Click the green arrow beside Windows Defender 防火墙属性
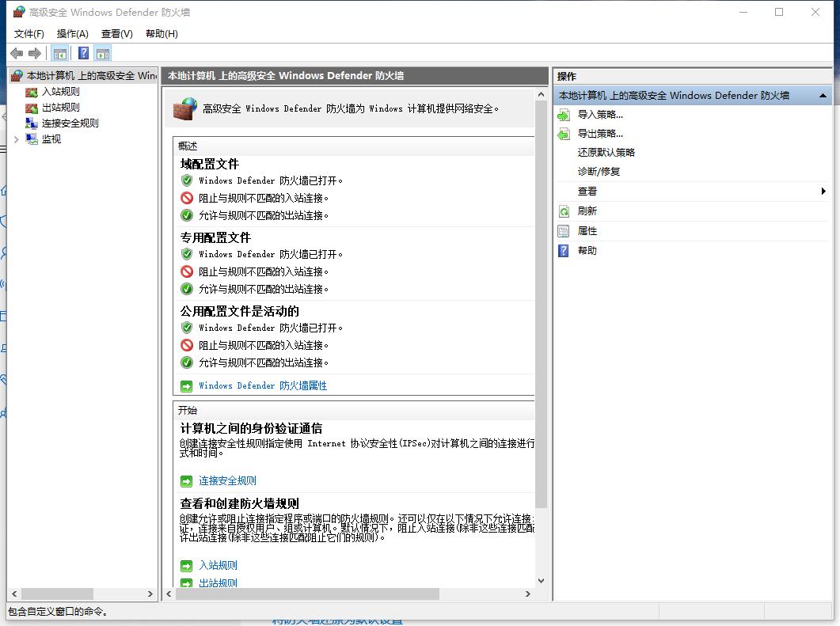The image size is (840, 626). pos(186,386)
